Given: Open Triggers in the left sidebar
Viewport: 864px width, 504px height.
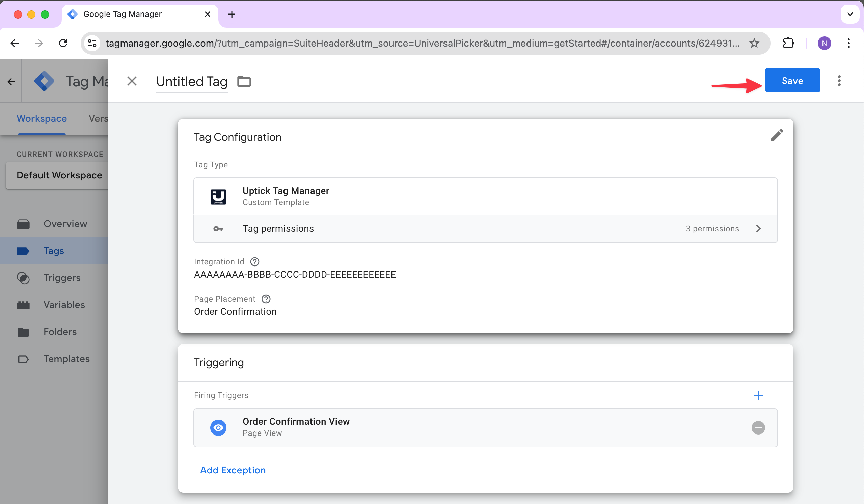Looking at the screenshot, I should (62, 278).
